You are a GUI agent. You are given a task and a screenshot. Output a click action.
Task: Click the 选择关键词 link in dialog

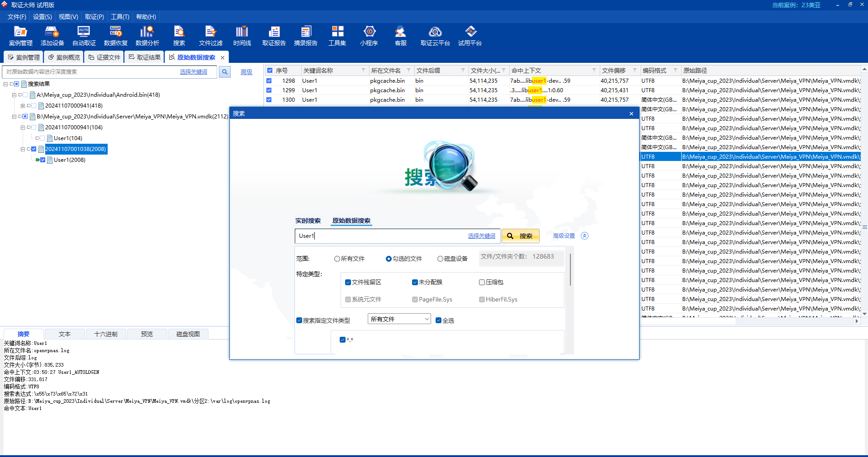(x=481, y=236)
